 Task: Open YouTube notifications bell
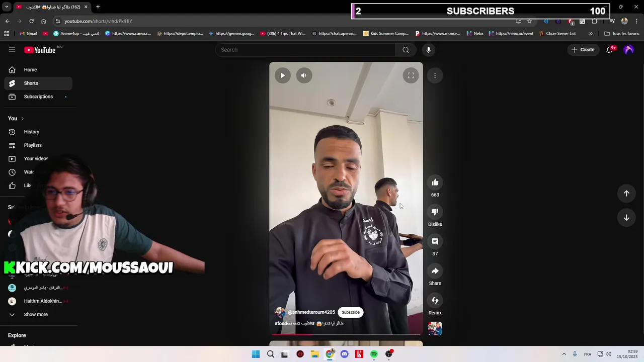coord(609,50)
